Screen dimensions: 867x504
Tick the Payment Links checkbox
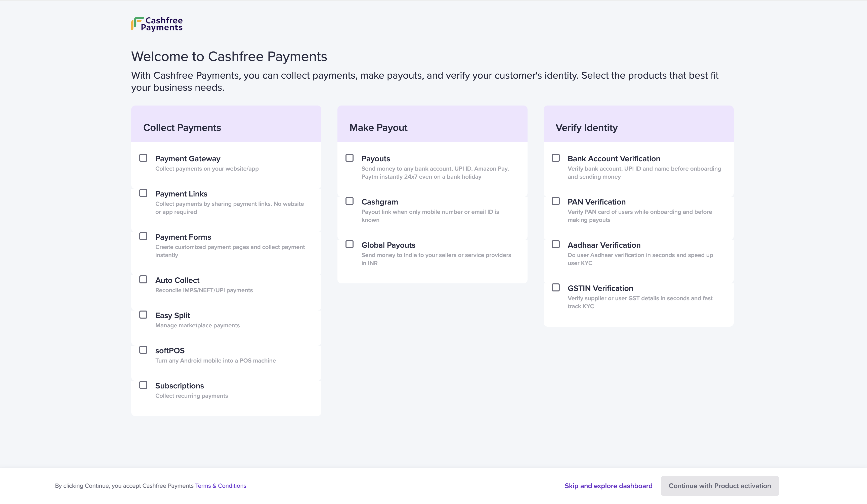tap(144, 193)
